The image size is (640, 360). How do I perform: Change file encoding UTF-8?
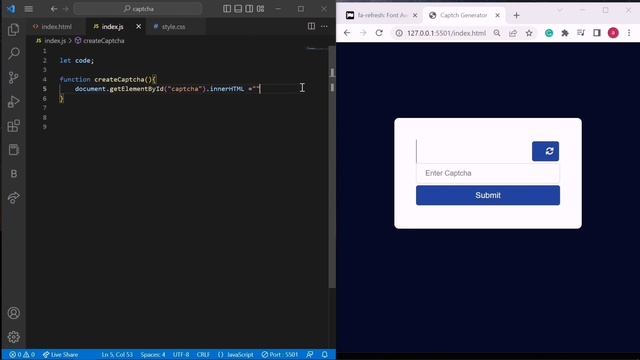tap(181, 354)
